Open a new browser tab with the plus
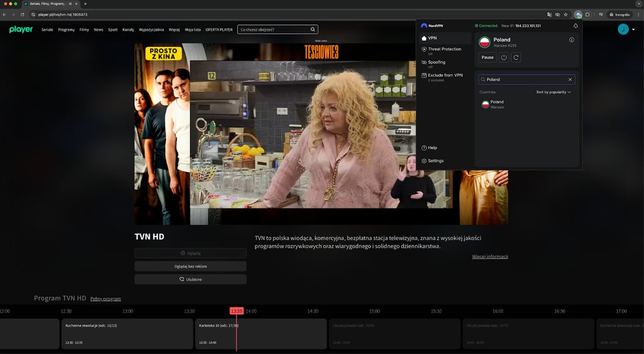 point(86,4)
